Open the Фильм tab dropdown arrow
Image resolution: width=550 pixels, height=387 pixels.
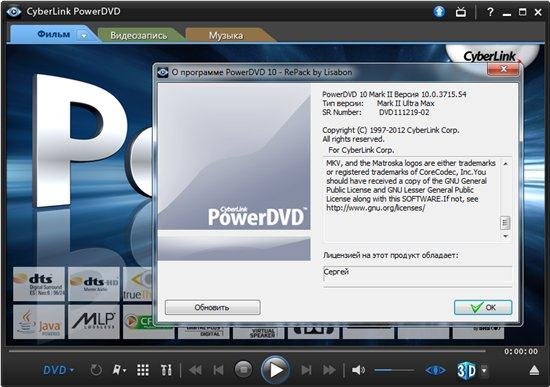[x=83, y=35]
